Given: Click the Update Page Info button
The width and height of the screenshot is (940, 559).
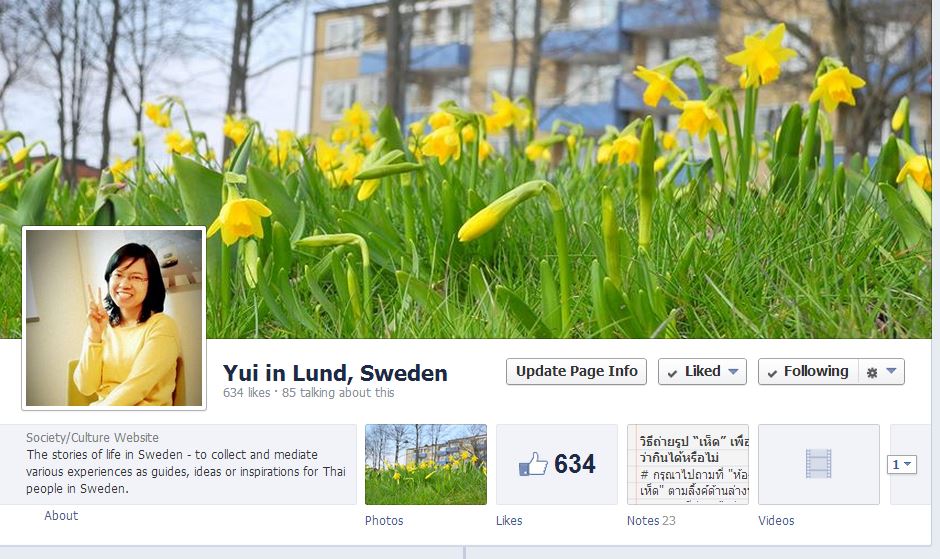Looking at the screenshot, I should [x=576, y=372].
